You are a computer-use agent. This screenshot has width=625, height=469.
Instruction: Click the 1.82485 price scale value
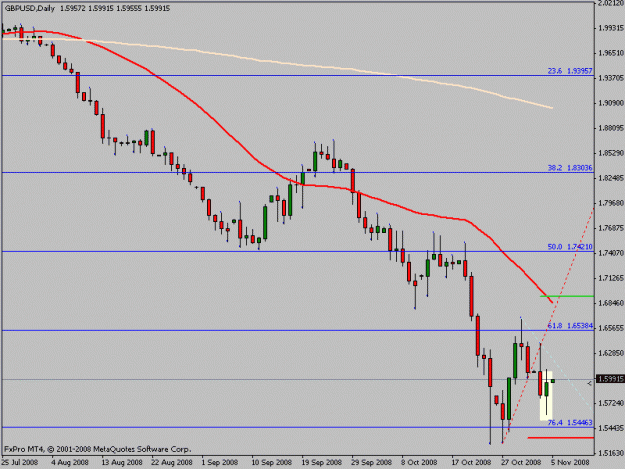point(611,178)
